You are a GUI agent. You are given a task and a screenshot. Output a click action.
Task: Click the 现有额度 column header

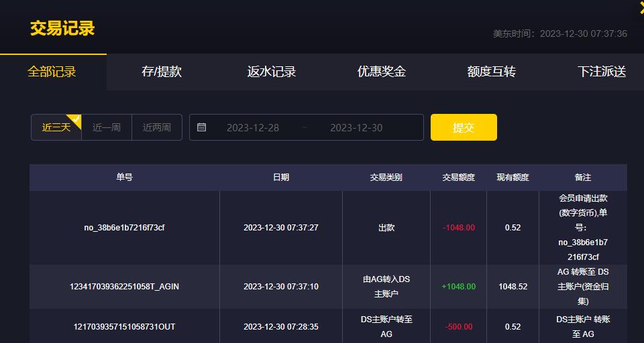click(x=513, y=178)
